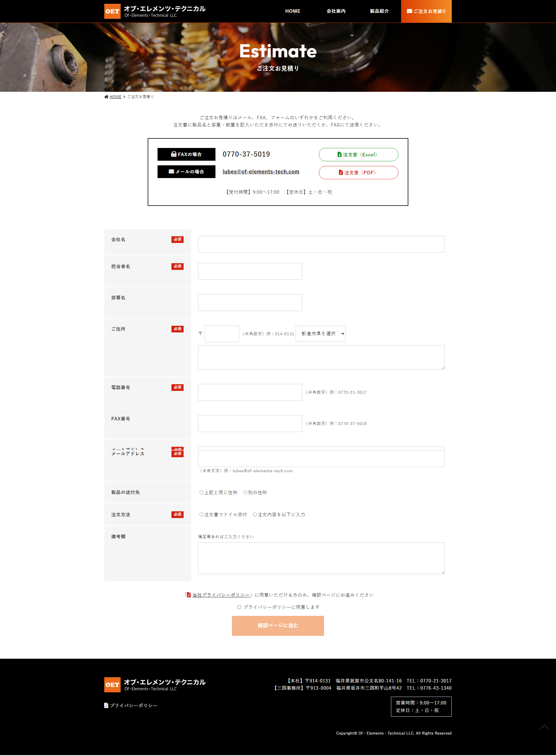Screen dimensions: 556x756
Task: Select the 別の住所 radio option
Action: [245, 492]
